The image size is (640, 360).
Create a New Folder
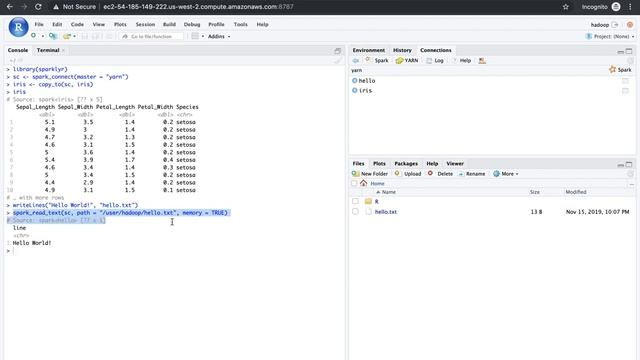coord(370,174)
